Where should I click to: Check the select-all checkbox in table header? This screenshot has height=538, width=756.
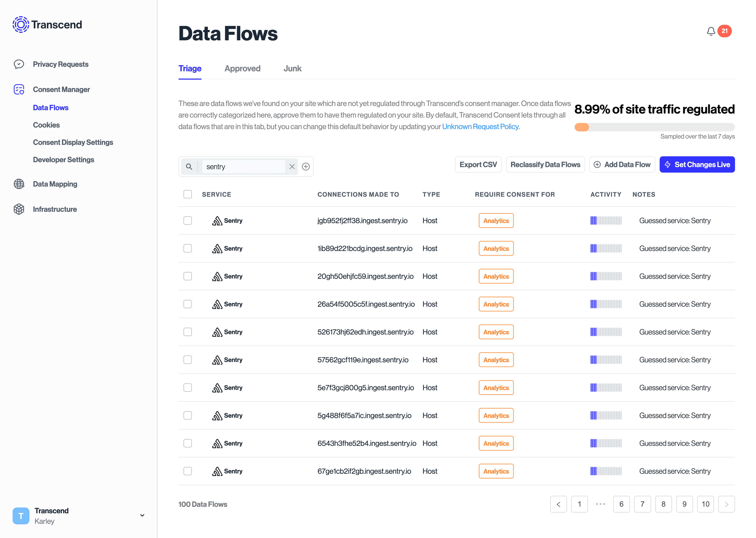click(188, 194)
